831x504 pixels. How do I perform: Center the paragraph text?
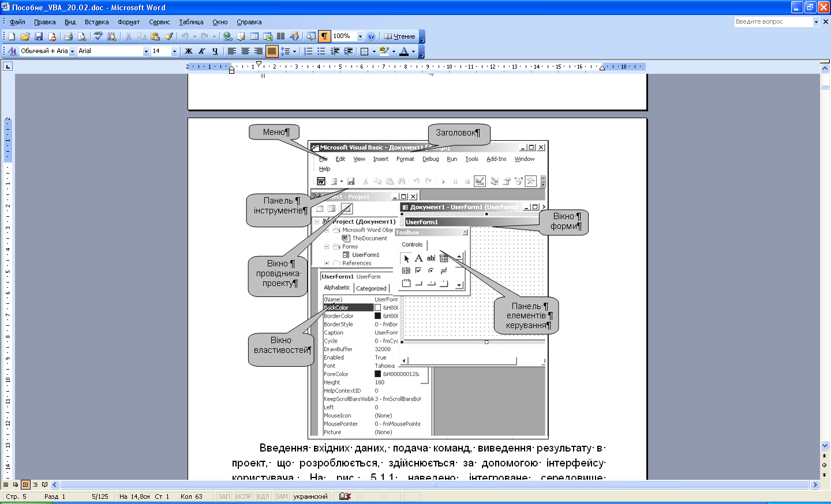(245, 51)
